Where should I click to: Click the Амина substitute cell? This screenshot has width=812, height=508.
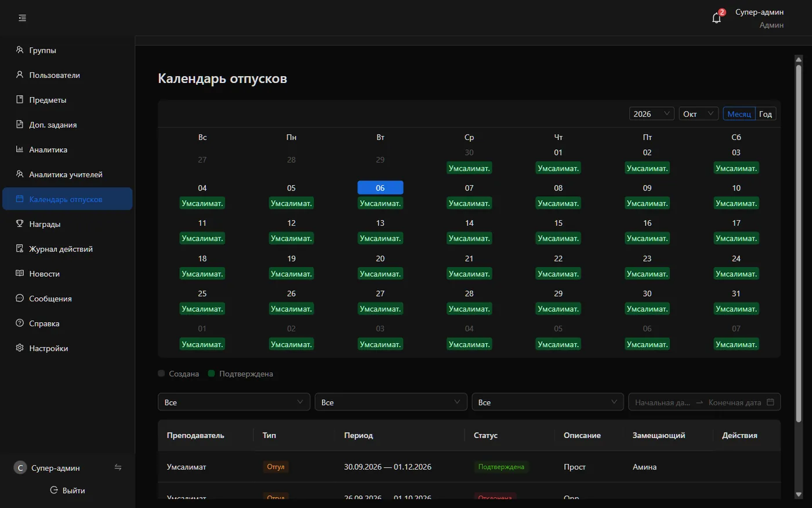(x=644, y=467)
